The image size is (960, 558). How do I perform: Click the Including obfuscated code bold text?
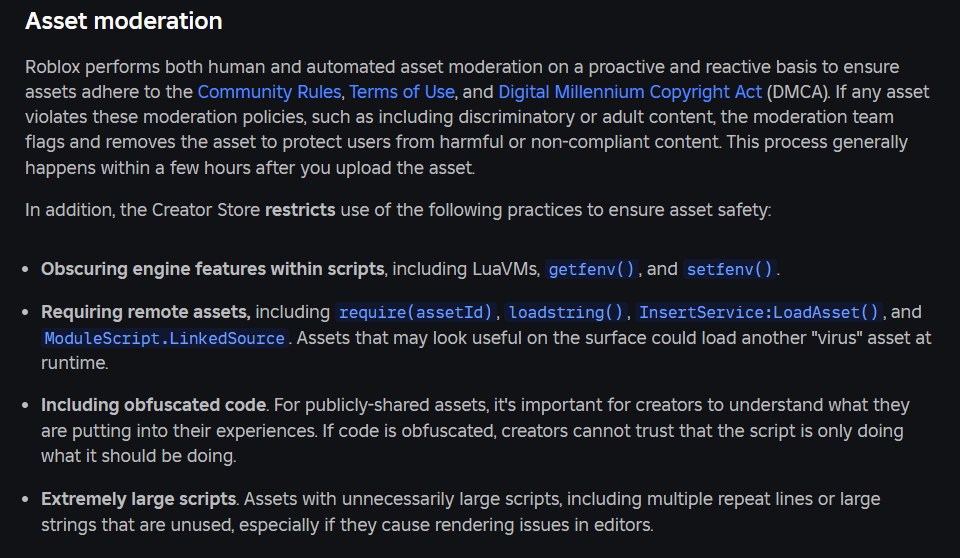[x=154, y=405]
